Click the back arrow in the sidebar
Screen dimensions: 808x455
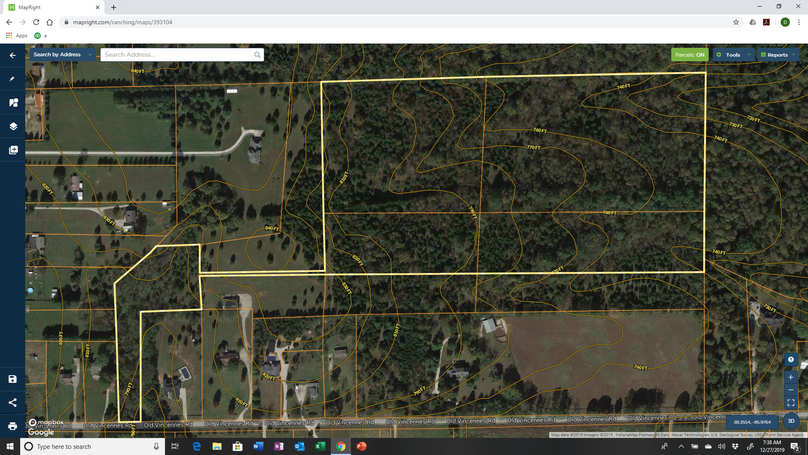tap(13, 55)
